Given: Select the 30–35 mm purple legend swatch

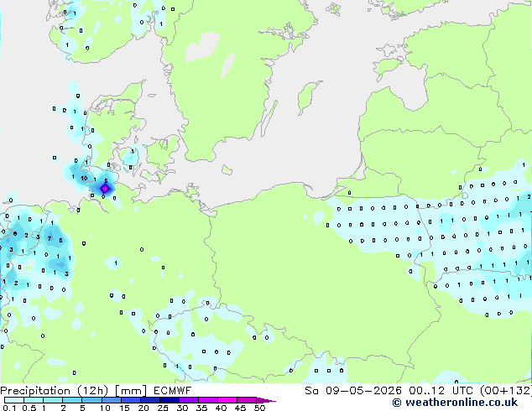Looking at the screenshot, I should 189,400.
